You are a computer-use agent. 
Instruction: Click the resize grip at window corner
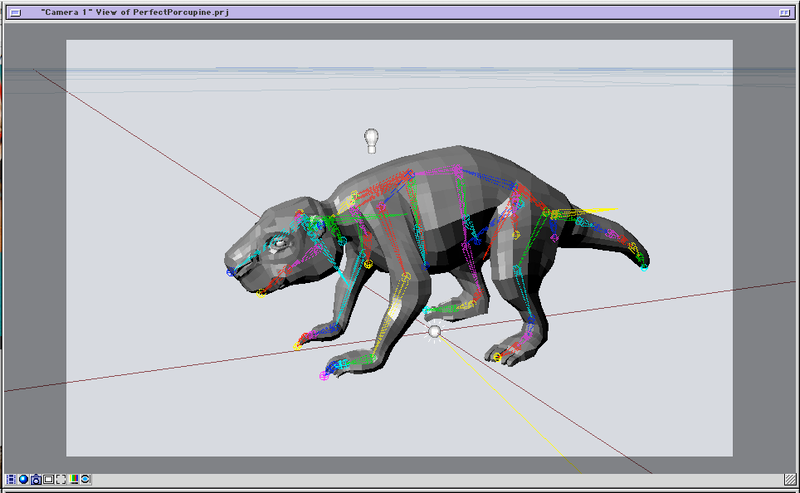(791, 481)
